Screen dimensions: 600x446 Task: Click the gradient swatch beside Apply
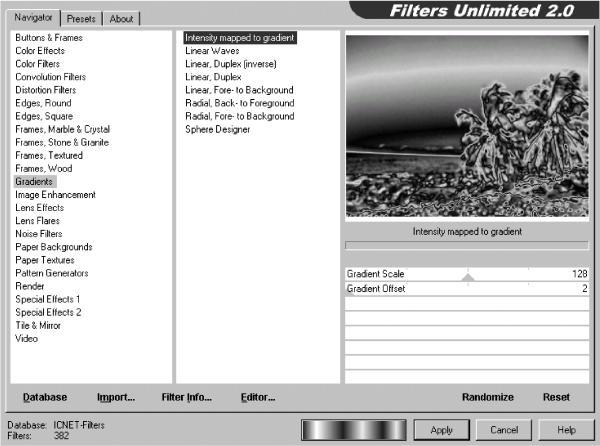point(354,430)
